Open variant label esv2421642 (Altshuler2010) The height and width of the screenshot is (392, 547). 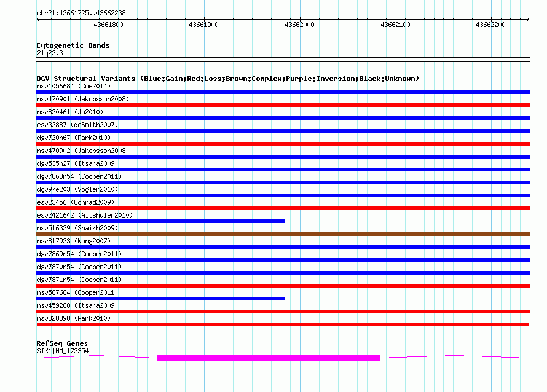[x=85, y=215]
